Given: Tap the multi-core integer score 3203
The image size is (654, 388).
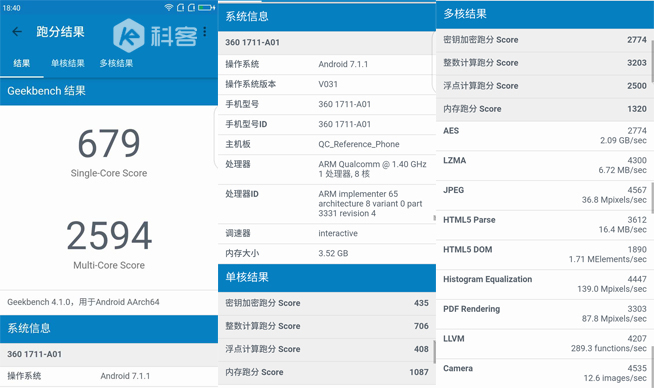Looking at the screenshot, I should (x=636, y=63).
